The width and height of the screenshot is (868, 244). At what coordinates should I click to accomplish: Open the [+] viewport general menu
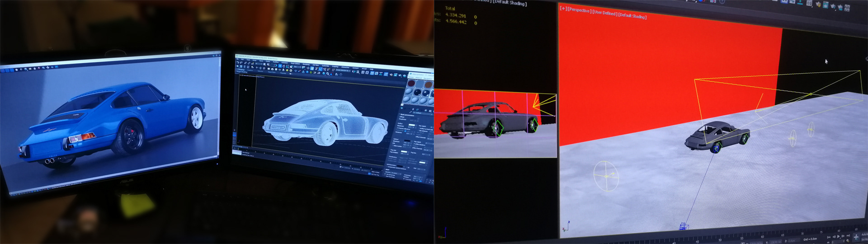(x=563, y=8)
